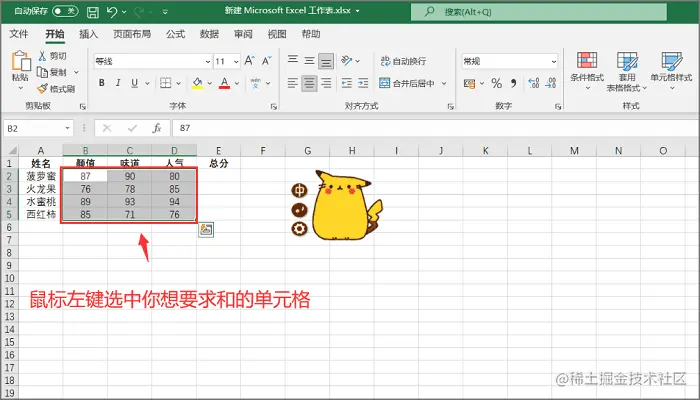Click the Select All corner triangle
Viewport: 700px width, 400px height.
click(x=12, y=150)
